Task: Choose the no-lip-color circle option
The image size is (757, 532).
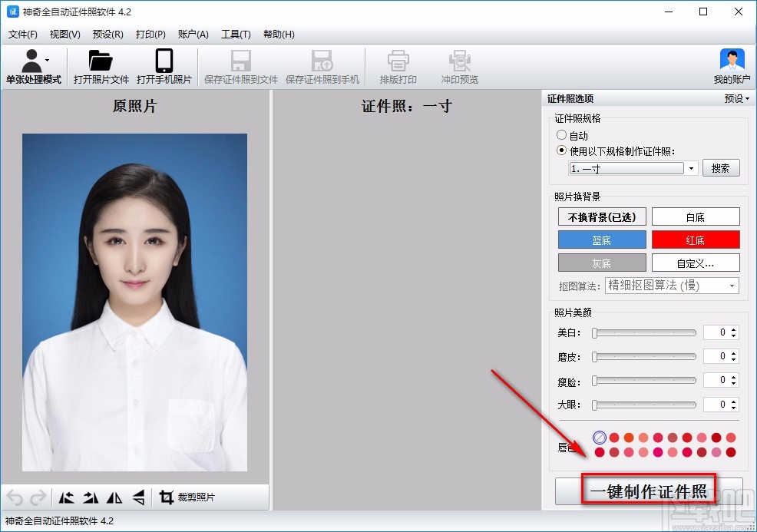Action: click(600, 438)
